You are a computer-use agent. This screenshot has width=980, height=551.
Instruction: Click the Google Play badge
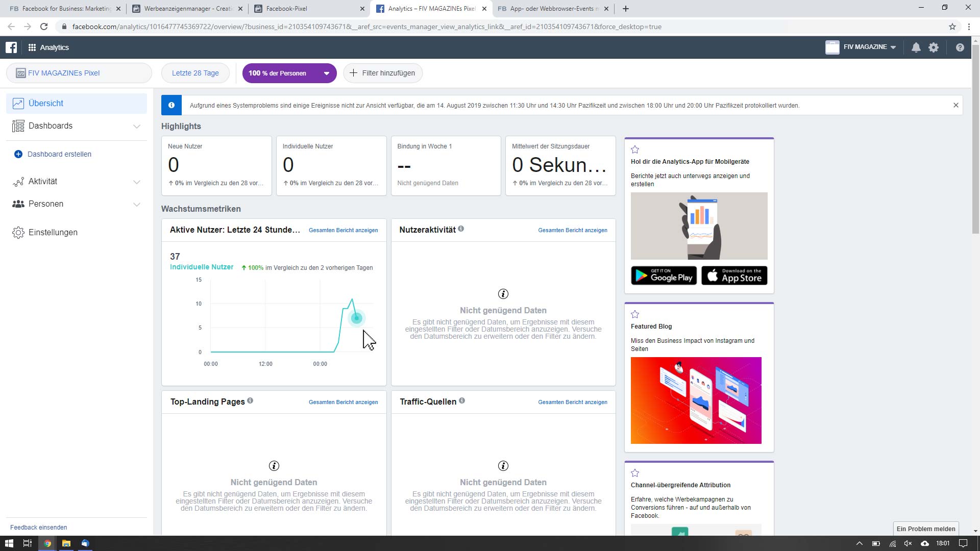click(x=664, y=275)
